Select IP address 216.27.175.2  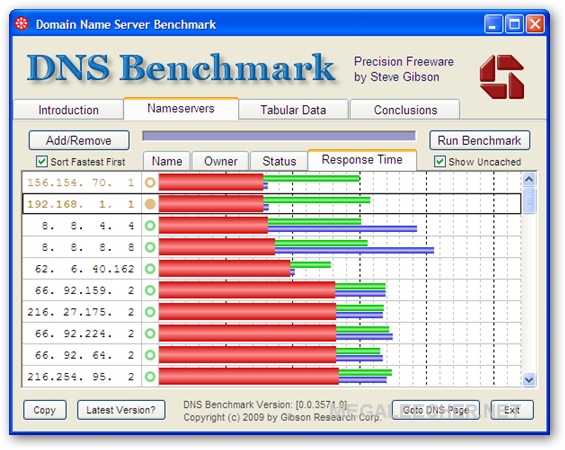[x=81, y=312]
